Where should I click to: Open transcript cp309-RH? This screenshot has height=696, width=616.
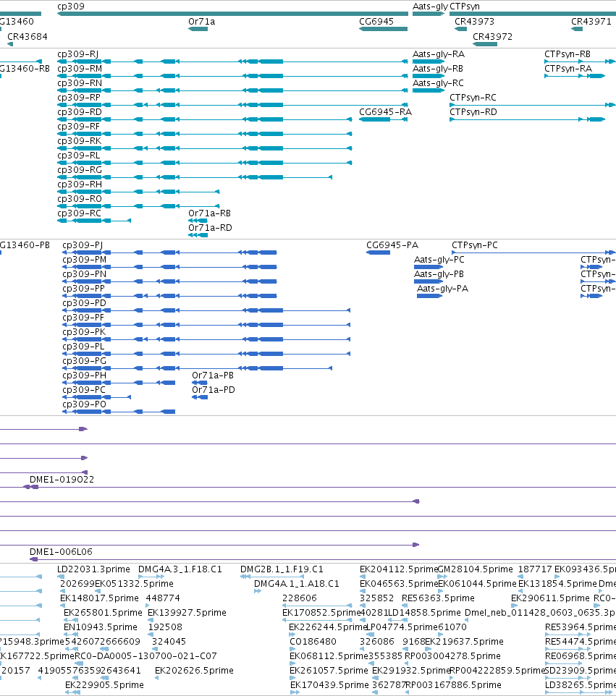click(80, 184)
